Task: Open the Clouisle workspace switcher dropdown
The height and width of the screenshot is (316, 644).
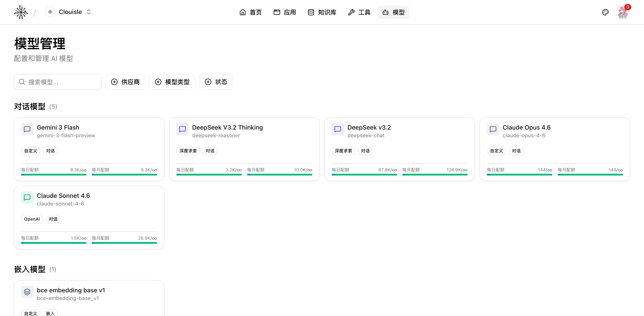Action: tap(89, 12)
